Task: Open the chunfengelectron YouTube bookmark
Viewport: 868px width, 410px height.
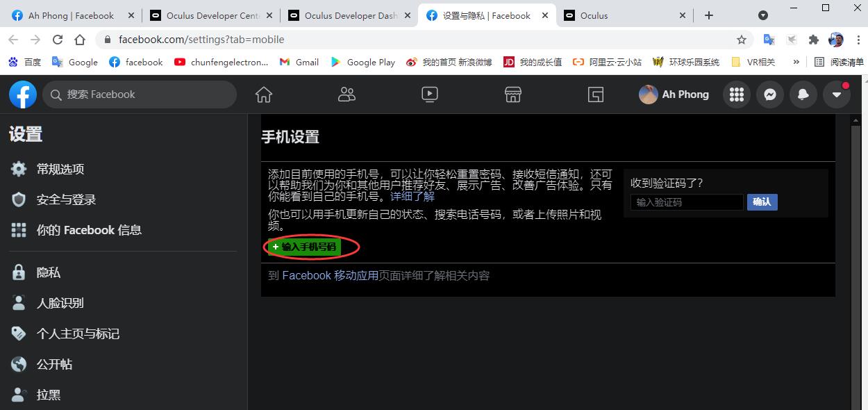Action: (221, 62)
